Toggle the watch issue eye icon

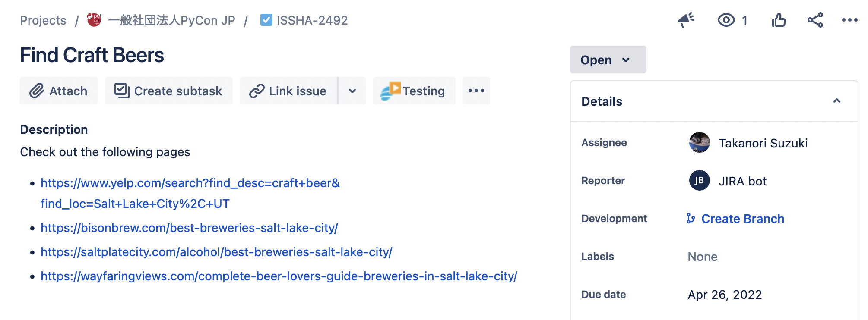(x=726, y=20)
